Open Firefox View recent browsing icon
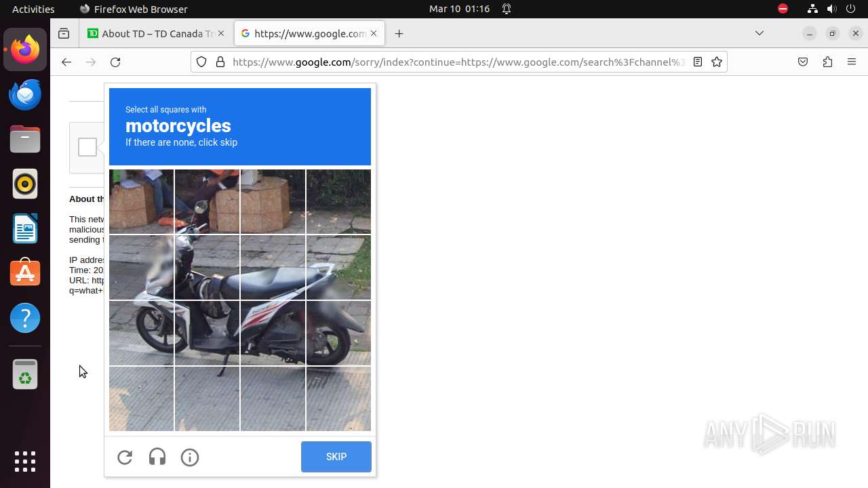 [64, 33]
